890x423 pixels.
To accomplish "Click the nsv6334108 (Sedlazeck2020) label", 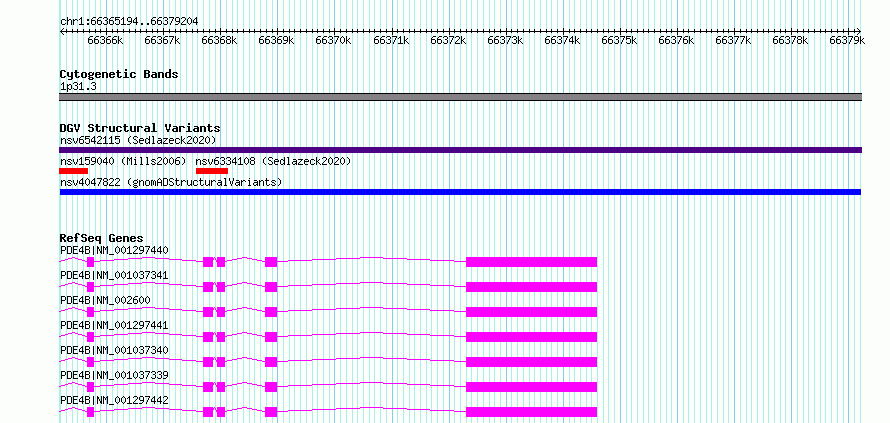I will click(x=273, y=161).
